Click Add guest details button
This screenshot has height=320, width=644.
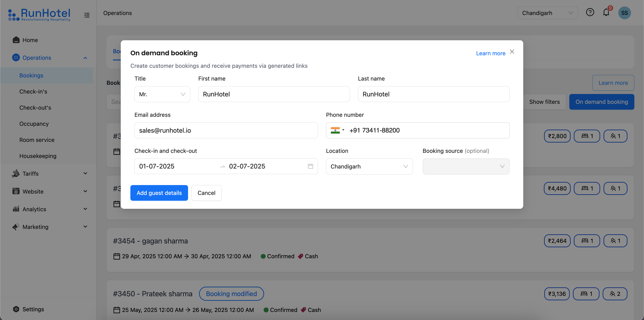click(159, 193)
